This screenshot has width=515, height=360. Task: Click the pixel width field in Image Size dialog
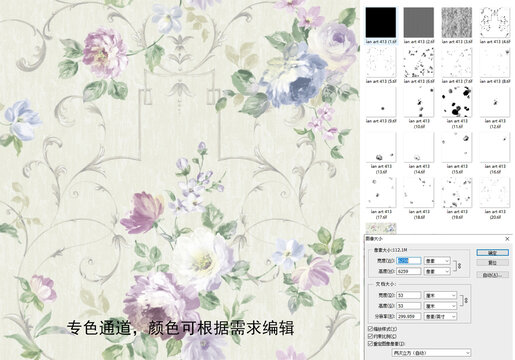[409, 261]
